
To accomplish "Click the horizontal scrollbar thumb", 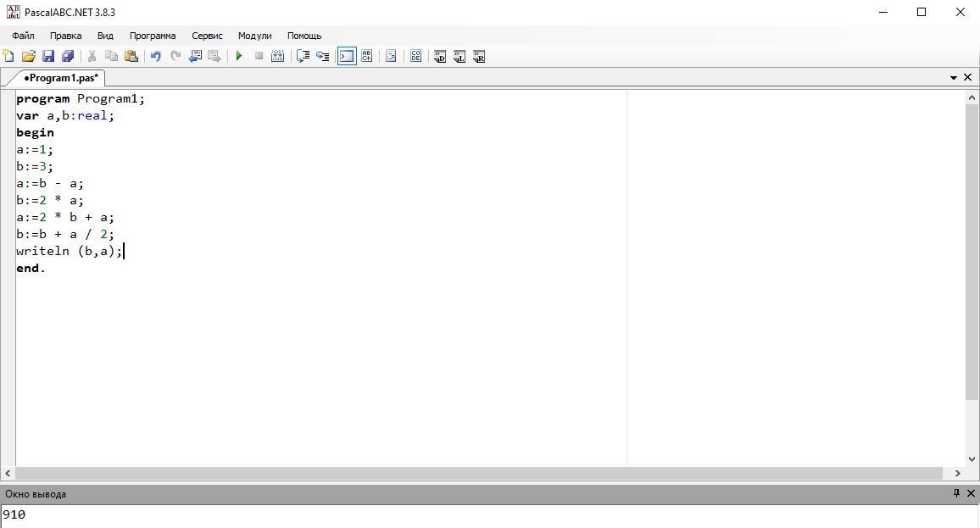I will (479, 474).
